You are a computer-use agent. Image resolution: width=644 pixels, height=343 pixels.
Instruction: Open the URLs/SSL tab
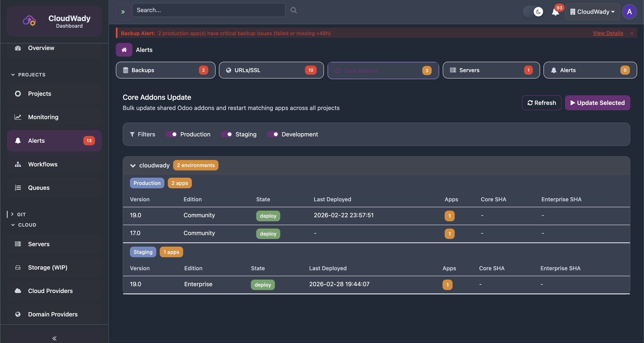coord(271,70)
